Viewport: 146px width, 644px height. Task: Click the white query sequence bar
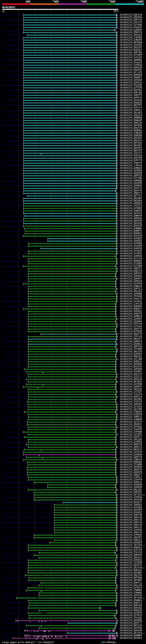(60, 10)
